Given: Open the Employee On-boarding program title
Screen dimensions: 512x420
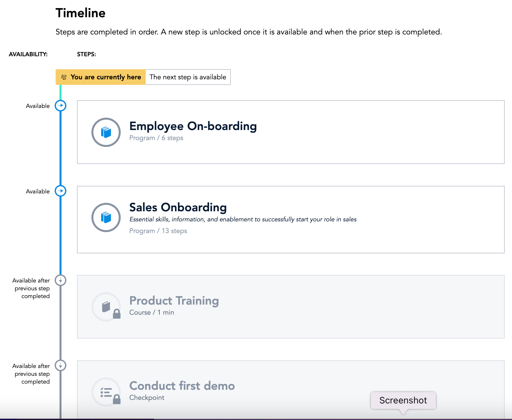Looking at the screenshot, I should [x=193, y=126].
